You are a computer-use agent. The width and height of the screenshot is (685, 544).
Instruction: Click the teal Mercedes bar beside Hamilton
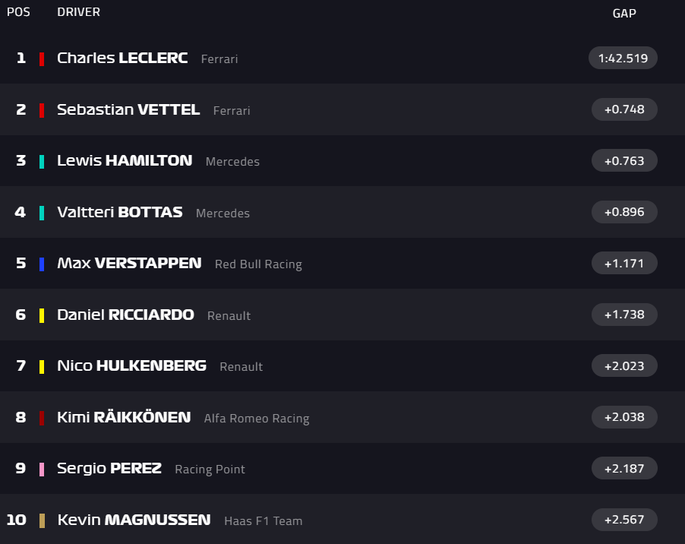(x=42, y=161)
